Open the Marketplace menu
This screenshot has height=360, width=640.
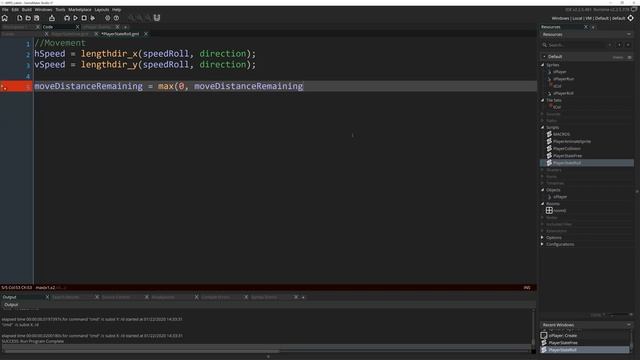80,9
